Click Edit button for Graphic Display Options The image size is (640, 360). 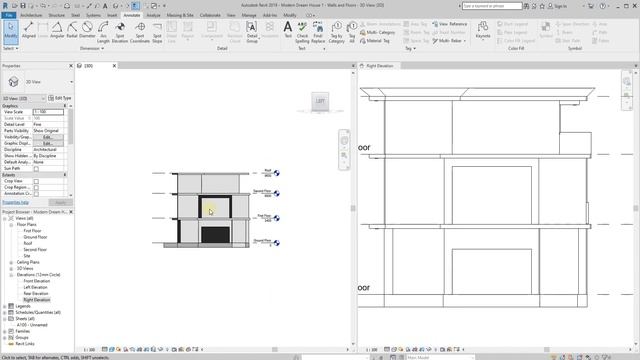(48, 144)
